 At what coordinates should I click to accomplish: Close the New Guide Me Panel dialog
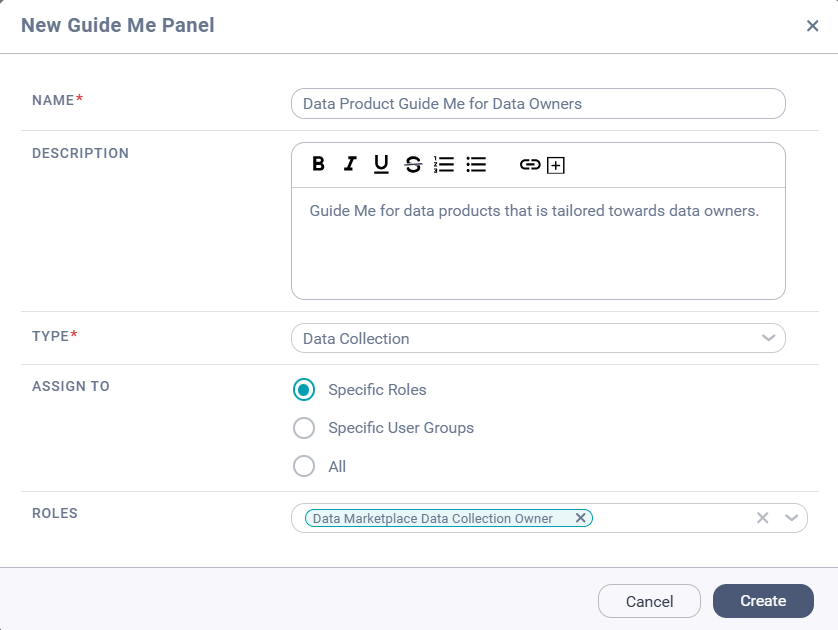point(812,26)
